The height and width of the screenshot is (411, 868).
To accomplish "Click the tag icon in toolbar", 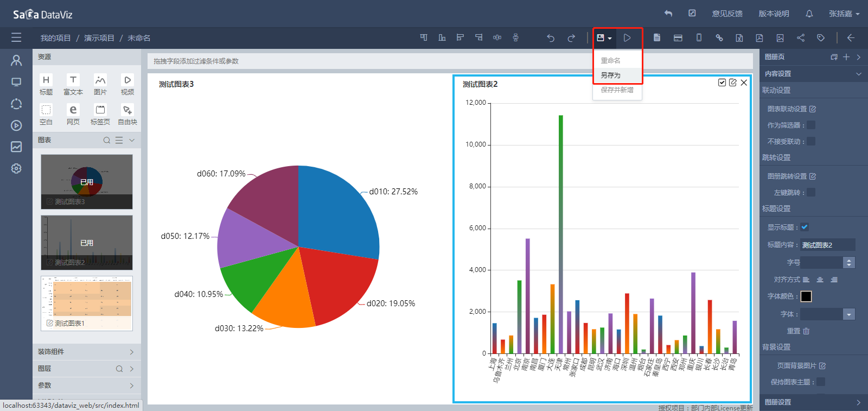I will [821, 38].
